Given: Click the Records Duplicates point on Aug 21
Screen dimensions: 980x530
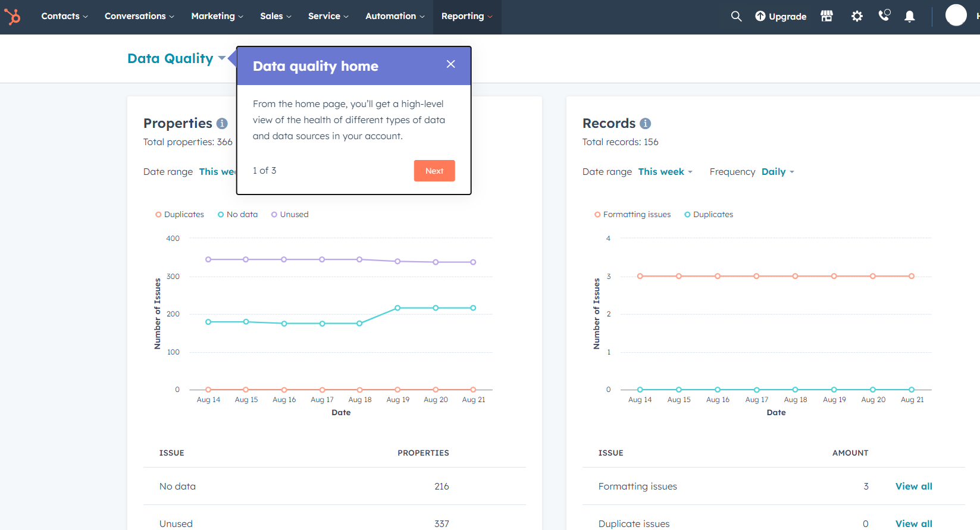Looking at the screenshot, I should [912, 390].
